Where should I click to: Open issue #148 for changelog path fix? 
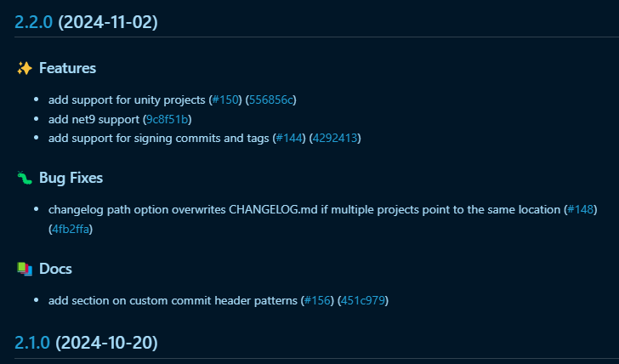[x=580, y=209]
